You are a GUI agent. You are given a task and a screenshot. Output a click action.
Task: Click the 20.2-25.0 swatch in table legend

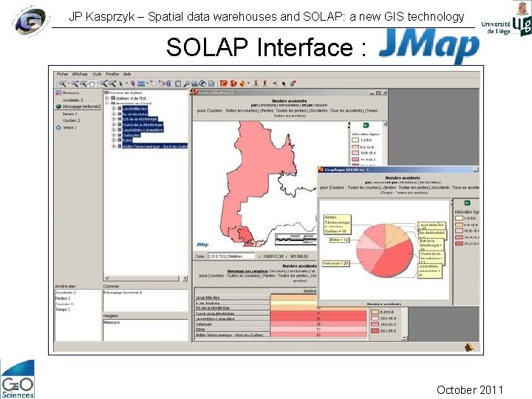pos(375,330)
